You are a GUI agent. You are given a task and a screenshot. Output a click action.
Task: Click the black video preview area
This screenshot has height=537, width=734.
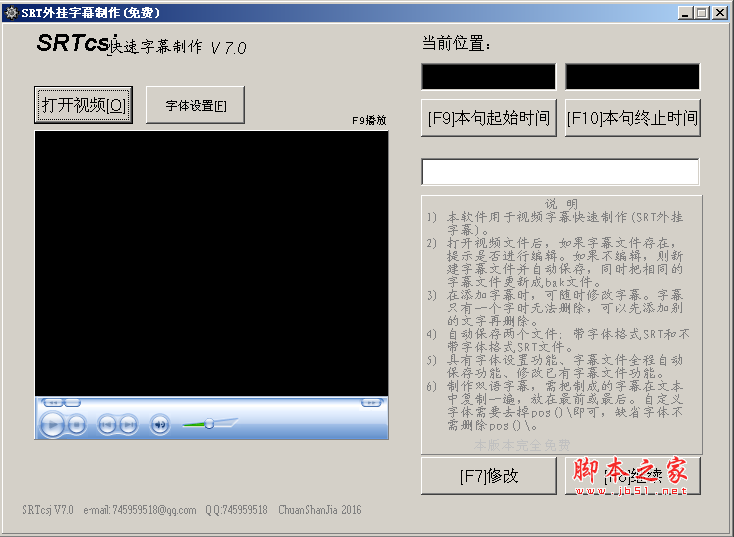[211, 264]
